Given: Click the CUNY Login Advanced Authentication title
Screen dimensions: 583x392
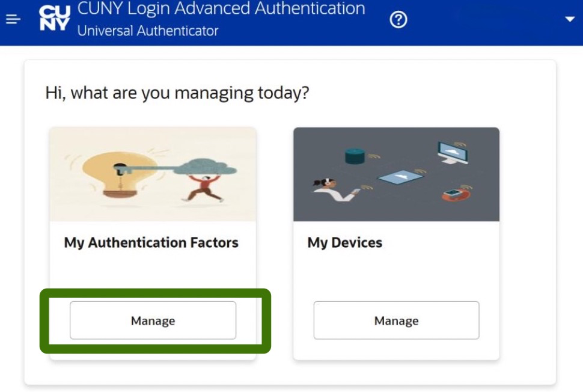Looking at the screenshot, I should (221, 8).
